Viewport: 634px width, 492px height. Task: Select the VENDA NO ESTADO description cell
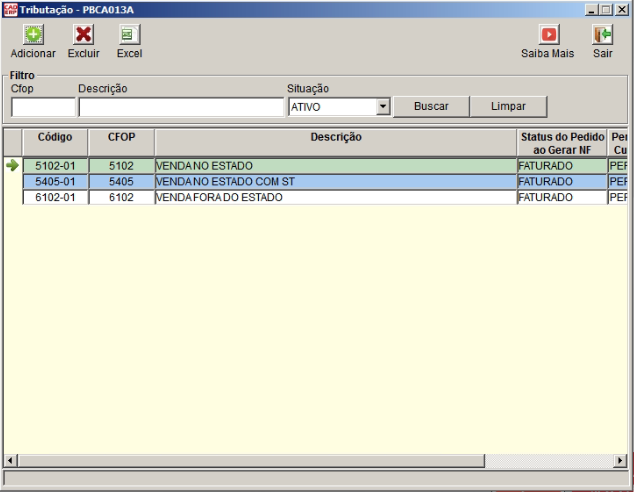click(336, 166)
